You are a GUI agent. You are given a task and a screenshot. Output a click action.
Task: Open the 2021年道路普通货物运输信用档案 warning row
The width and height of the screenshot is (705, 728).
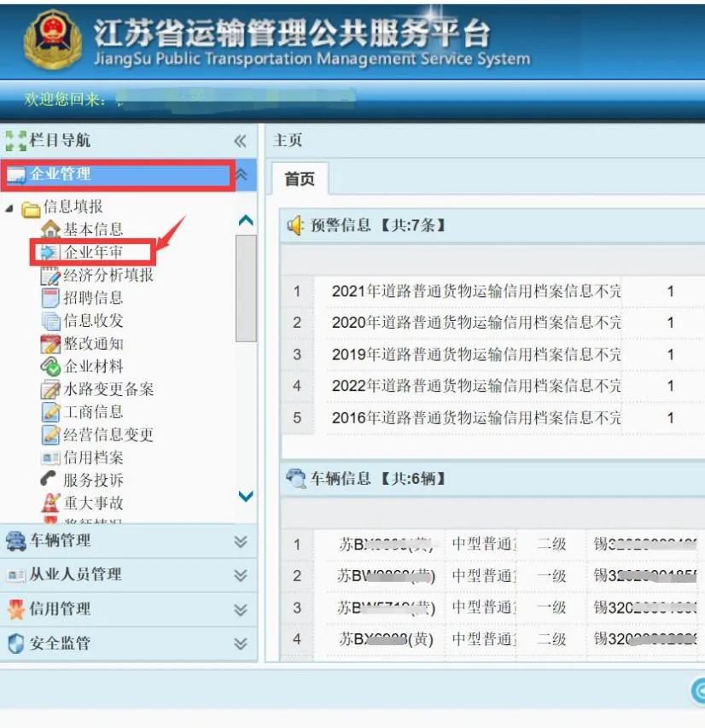tap(475, 292)
